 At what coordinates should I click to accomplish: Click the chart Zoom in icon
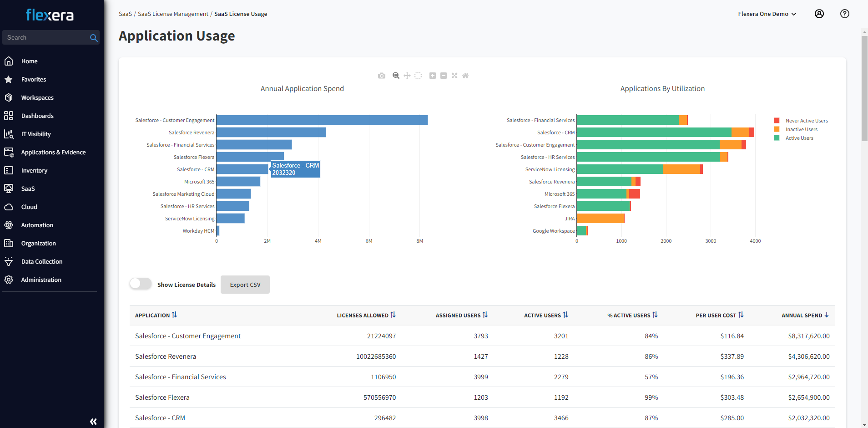click(433, 76)
